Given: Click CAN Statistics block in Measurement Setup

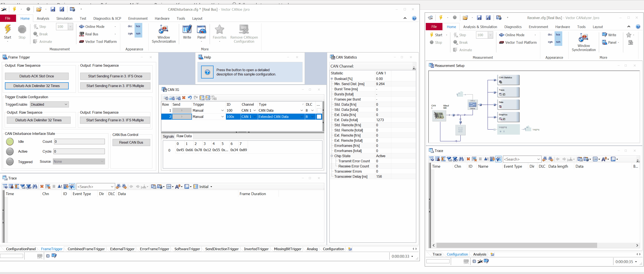Looking at the screenshot, I should click(x=508, y=80).
